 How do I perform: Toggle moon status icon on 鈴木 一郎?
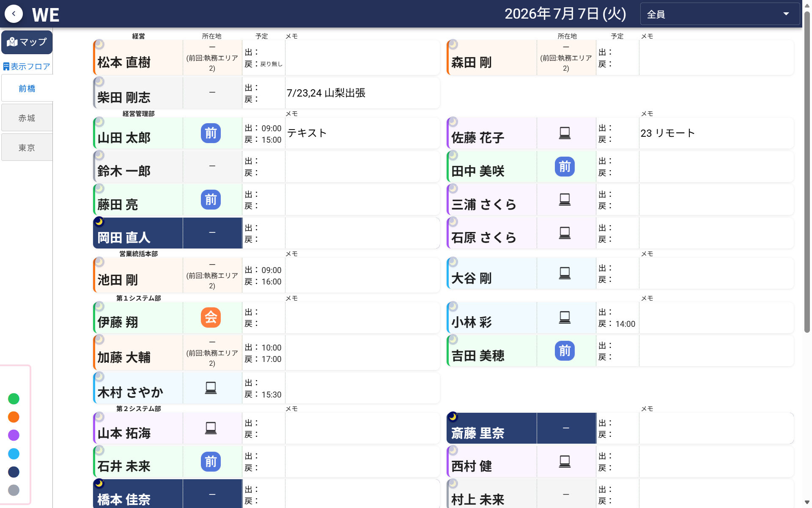[99, 155]
